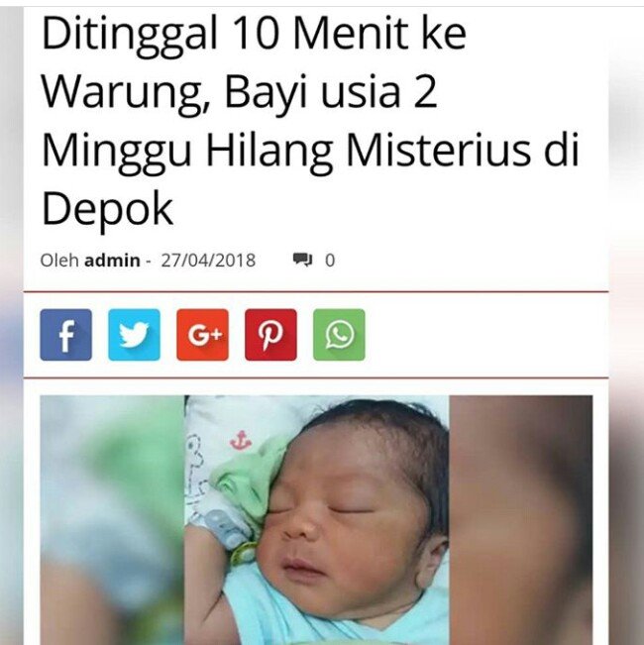Share via the Google Plus button
The width and height of the screenshot is (644, 645).
tap(202, 335)
